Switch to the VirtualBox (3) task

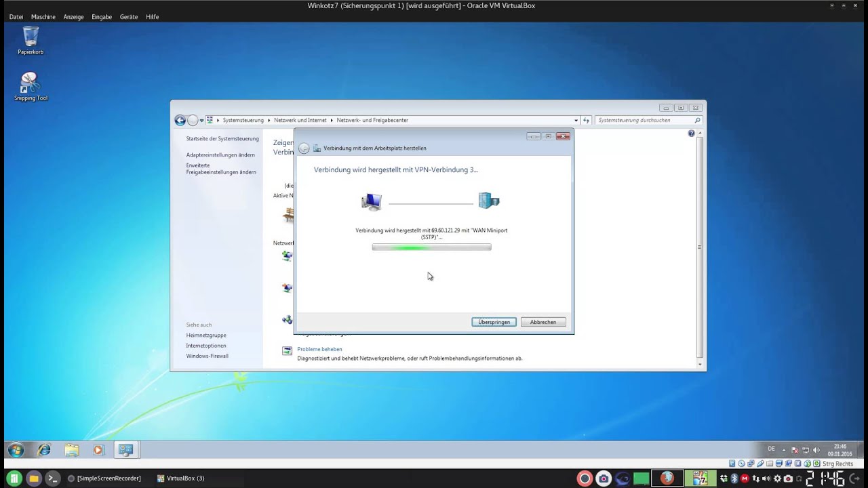point(180,478)
